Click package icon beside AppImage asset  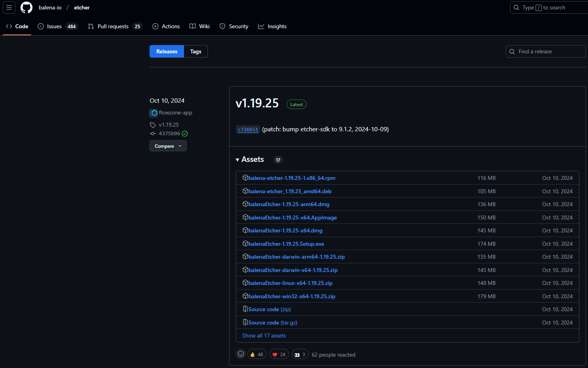(x=245, y=217)
